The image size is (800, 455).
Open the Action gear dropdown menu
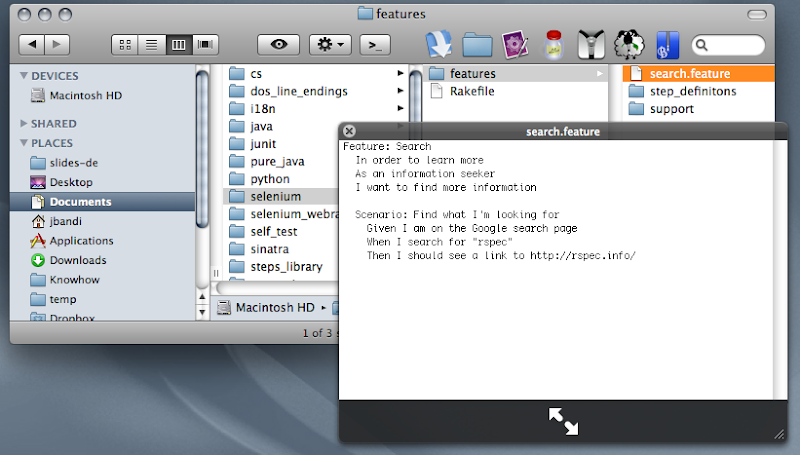(x=330, y=45)
